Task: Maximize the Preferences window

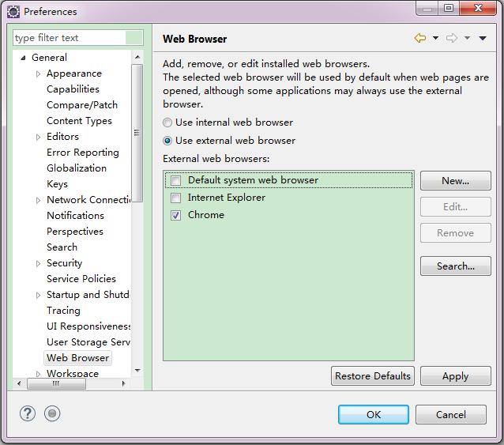Action: coord(449,8)
